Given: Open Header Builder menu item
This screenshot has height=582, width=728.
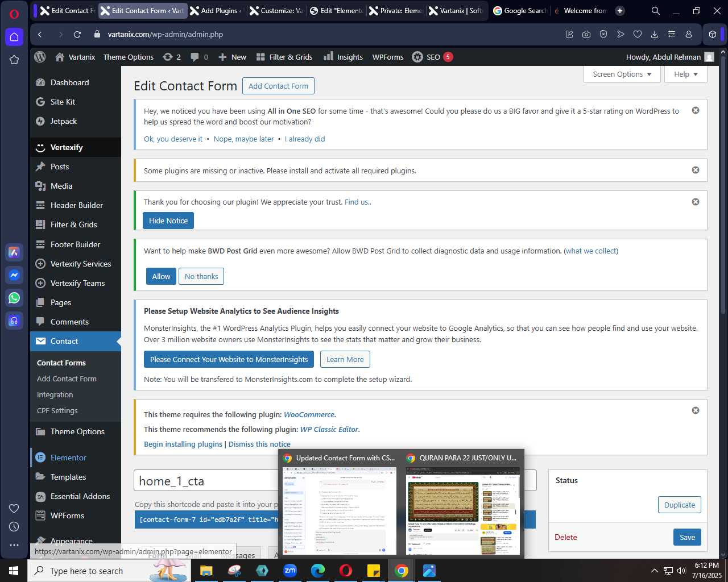Looking at the screenshot, I should (75, 205).
